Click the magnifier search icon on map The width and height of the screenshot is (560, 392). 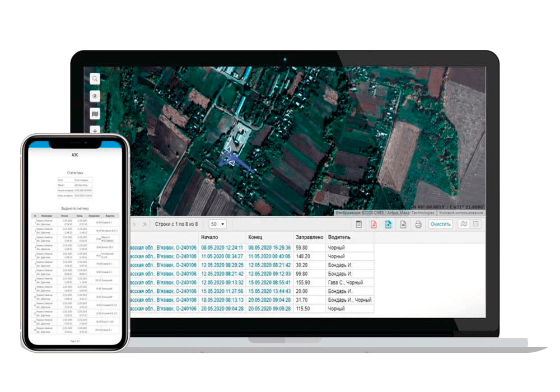(x=95, y=79)
